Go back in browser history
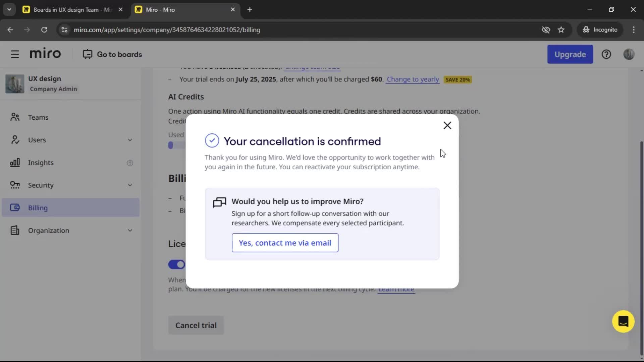This screenshot has height=362, width=644. point(10,30)
